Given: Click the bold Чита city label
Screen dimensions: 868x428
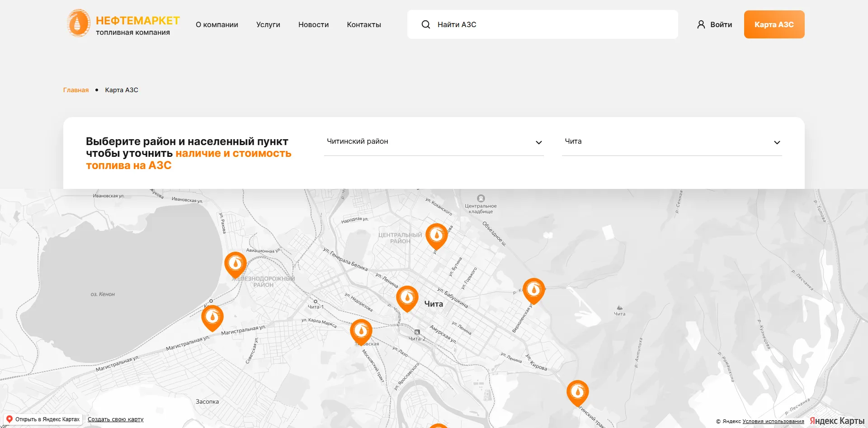Looking at the screenshot, I should [x=434, y=304].
